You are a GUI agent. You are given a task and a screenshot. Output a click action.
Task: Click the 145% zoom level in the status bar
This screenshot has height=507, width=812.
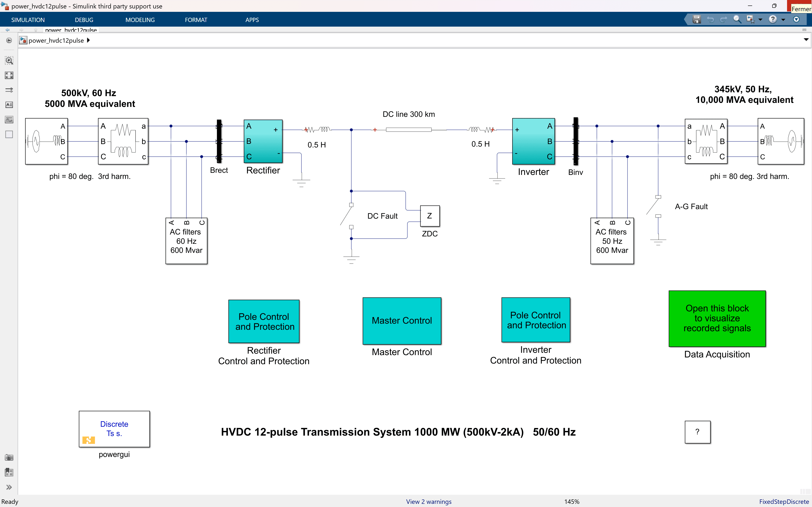(x=571, y=501)
